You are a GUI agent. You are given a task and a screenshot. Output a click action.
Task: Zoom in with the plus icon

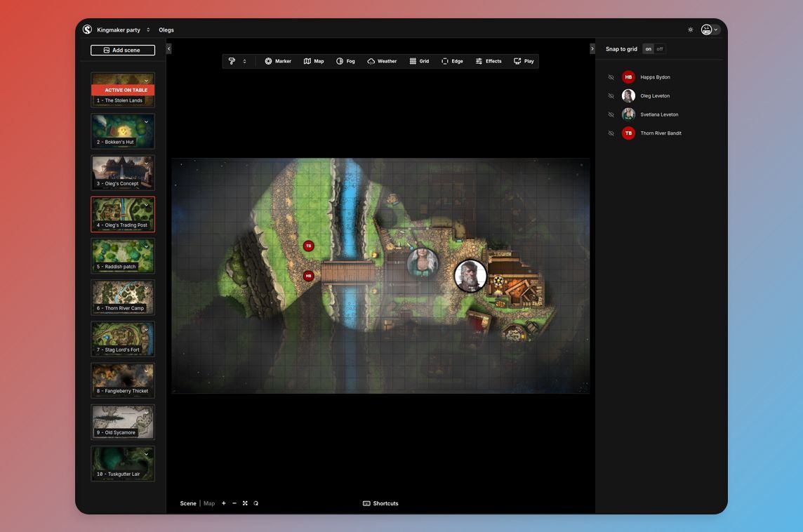(224, 503)
